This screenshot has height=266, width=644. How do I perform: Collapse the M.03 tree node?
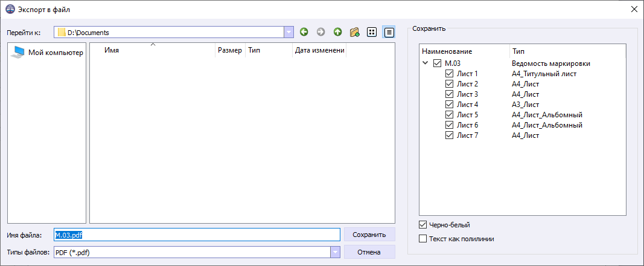pyautogui.click(x=425, y=63)
